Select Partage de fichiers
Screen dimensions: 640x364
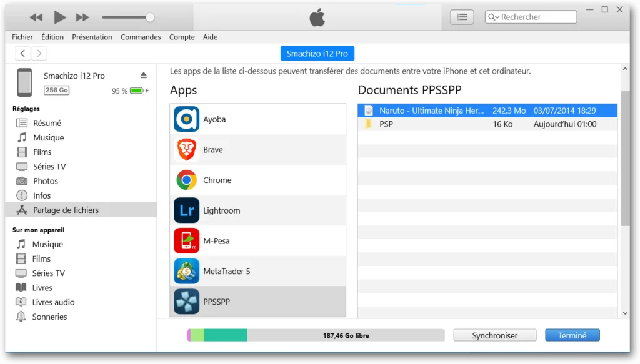tap(81, 210)
